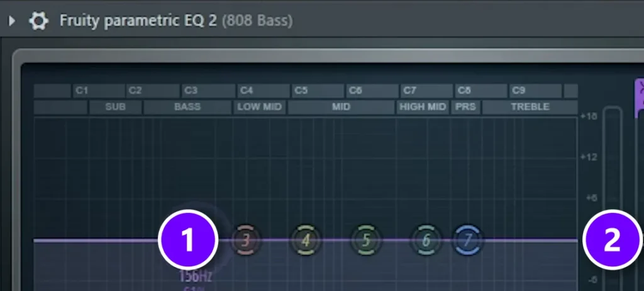
Task: Click the +18 dB scale label
Action: pos(588,117)
